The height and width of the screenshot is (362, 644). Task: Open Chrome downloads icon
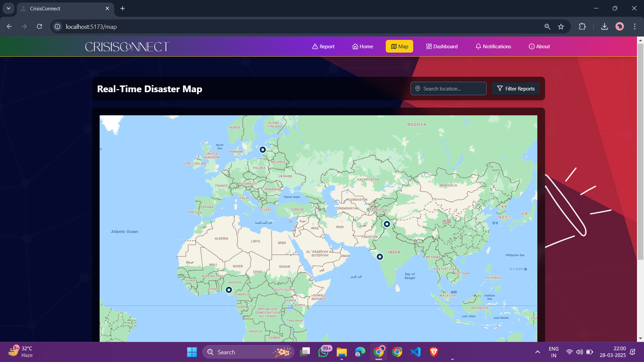click(604, 27)
